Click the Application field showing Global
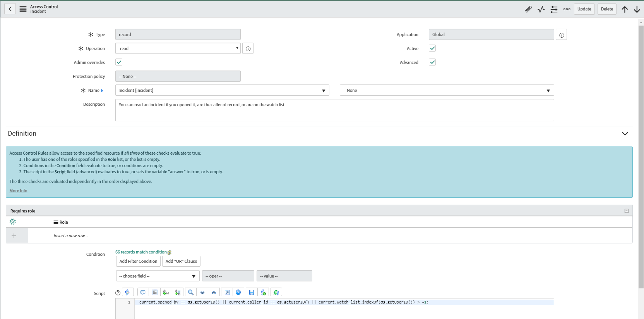This screenshot has width=644, height=319. 492,34
